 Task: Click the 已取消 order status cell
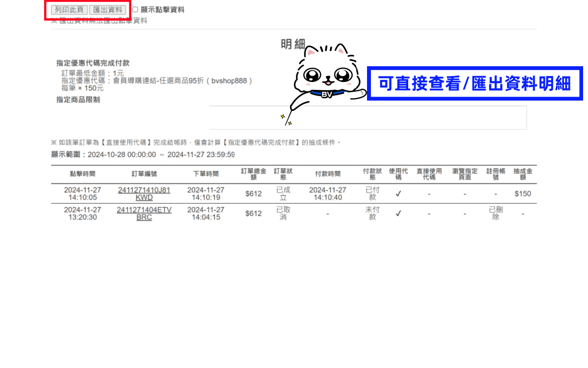pos(283,213)
